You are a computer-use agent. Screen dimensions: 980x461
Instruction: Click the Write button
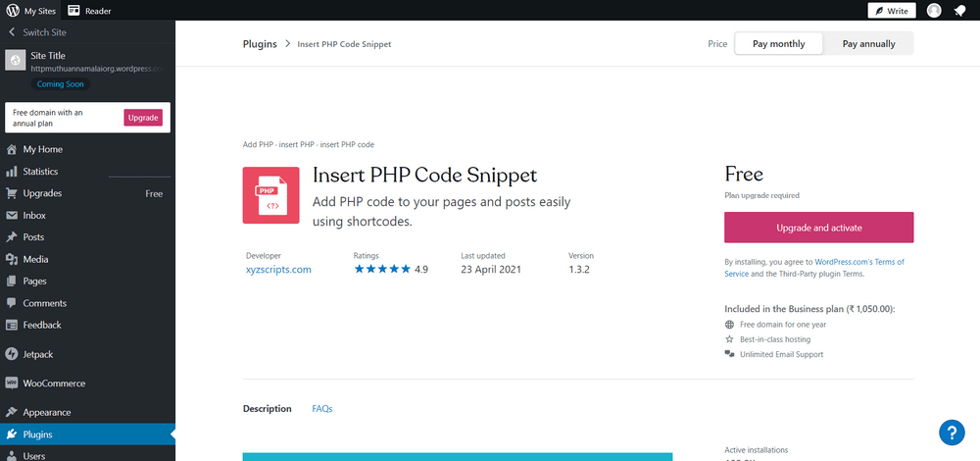pyautogui.click(x=892, y=11)
